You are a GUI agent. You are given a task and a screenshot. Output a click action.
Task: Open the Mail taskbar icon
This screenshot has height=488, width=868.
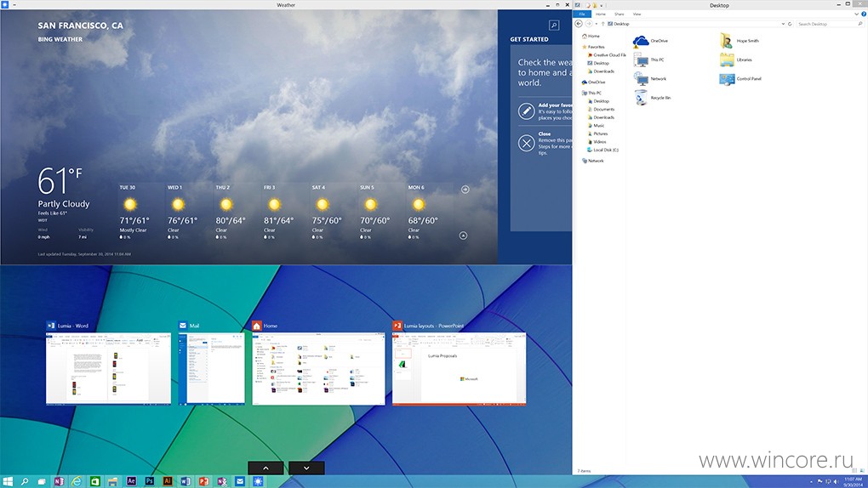coord(240,481)
